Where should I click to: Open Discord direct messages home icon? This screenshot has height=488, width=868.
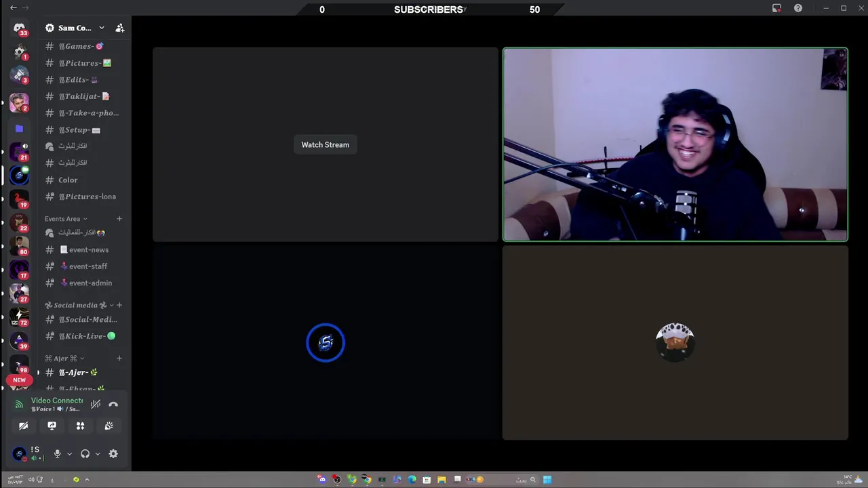pos(19,29)
